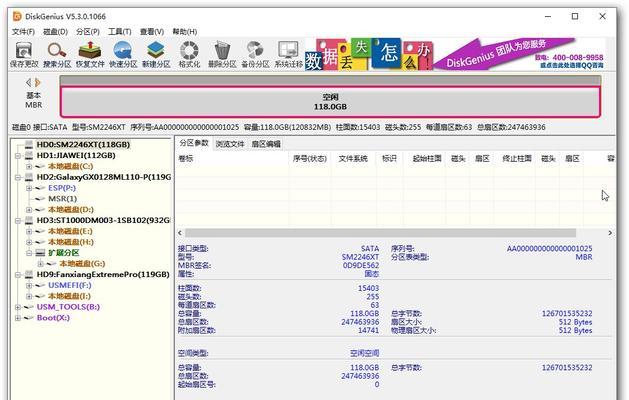Click the 柱面数 value 15403

[x=368, y=288]
